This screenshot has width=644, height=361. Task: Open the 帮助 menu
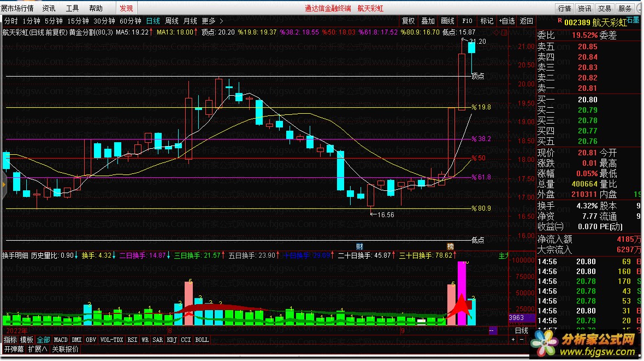click(96, 8)
